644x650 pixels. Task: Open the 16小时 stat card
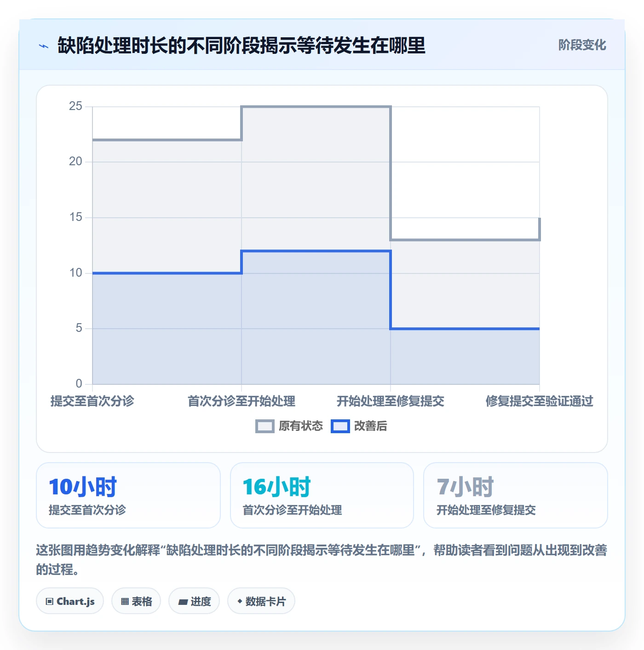322,495
